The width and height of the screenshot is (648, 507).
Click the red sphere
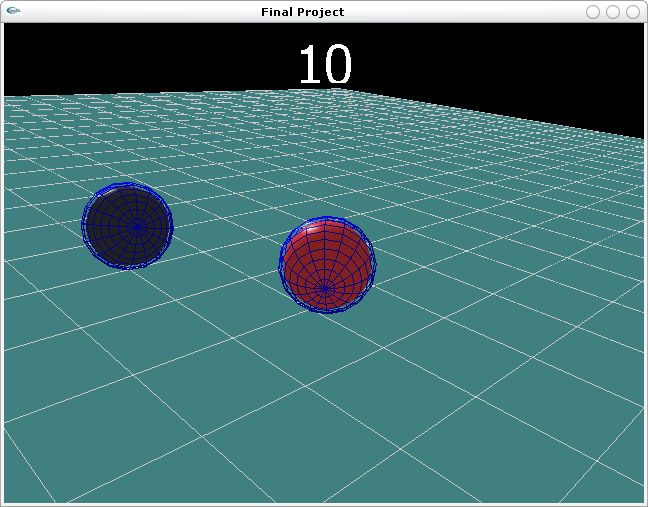coord(327,265)
